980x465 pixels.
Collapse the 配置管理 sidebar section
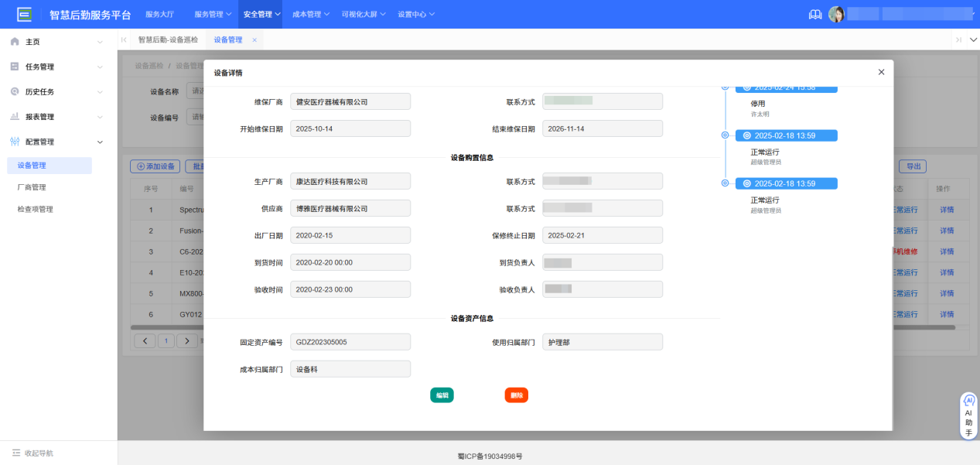tap(98, 141)
